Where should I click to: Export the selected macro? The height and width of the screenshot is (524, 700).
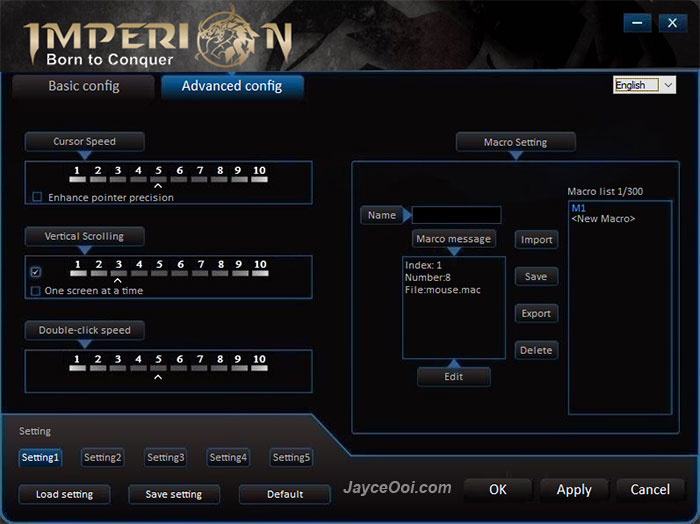(536, 314)
